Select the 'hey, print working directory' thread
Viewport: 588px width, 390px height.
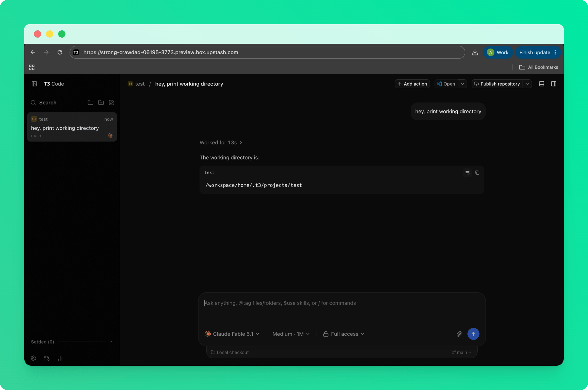click(72, 127)
